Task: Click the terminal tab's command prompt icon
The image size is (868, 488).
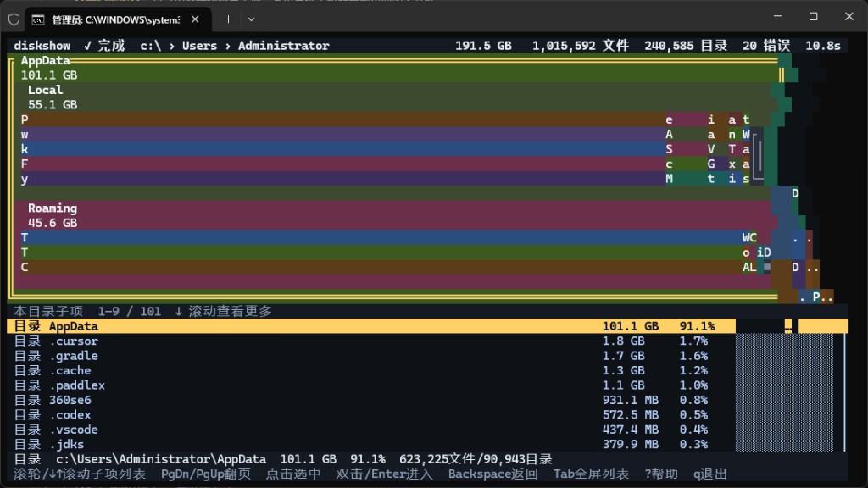Action: coord(37,20)
